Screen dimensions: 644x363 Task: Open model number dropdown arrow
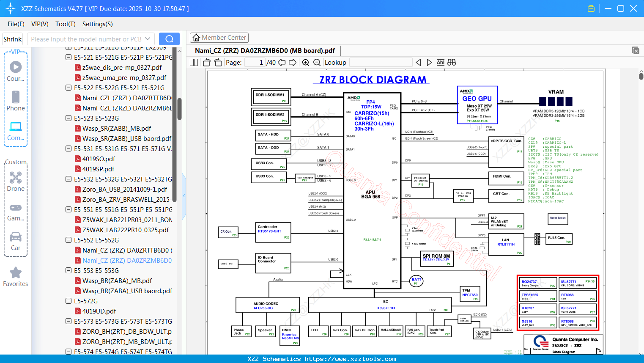tap(148, 39)
